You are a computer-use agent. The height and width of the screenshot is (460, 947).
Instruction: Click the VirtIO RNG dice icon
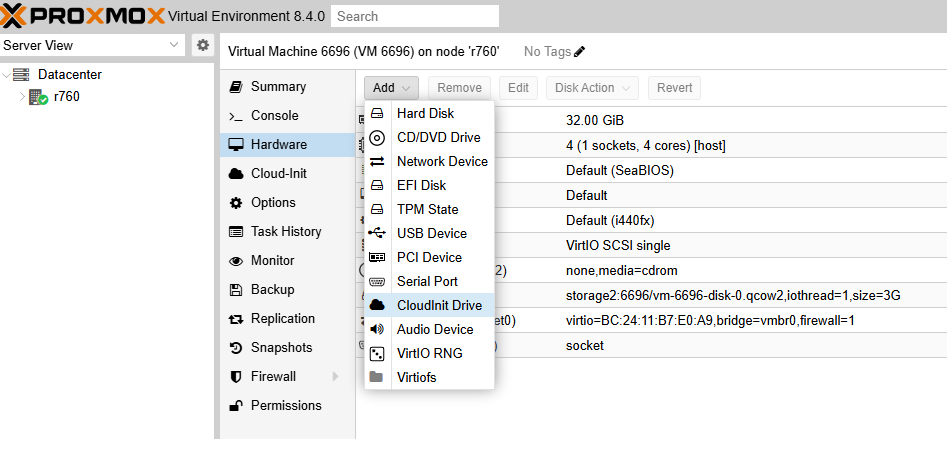tap(377, 353)
